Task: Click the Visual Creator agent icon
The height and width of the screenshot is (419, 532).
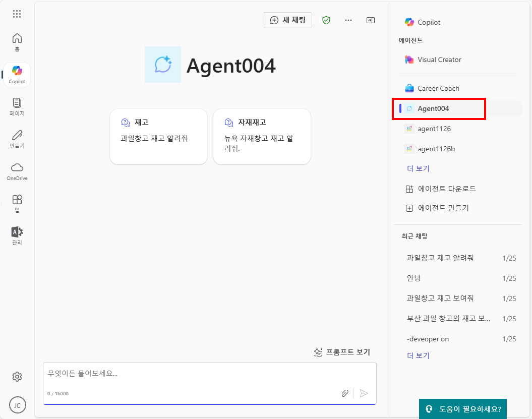Action: [x=409, y=59]
